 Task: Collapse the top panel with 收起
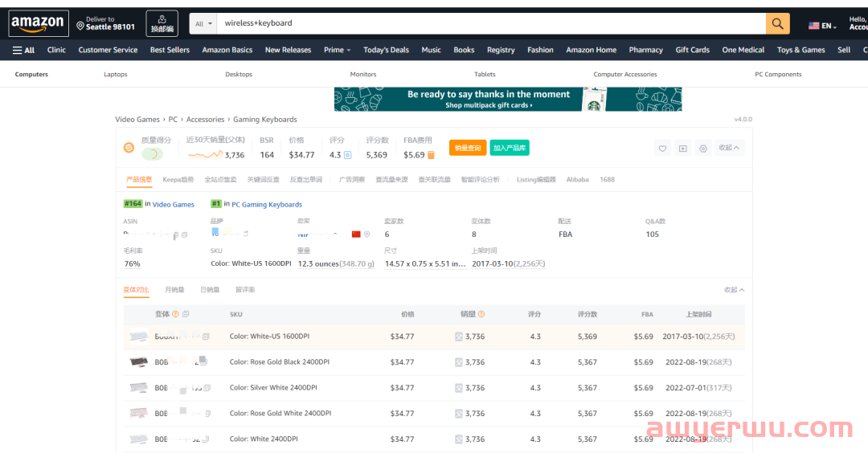pyautogui.click(x=730, y=148)
